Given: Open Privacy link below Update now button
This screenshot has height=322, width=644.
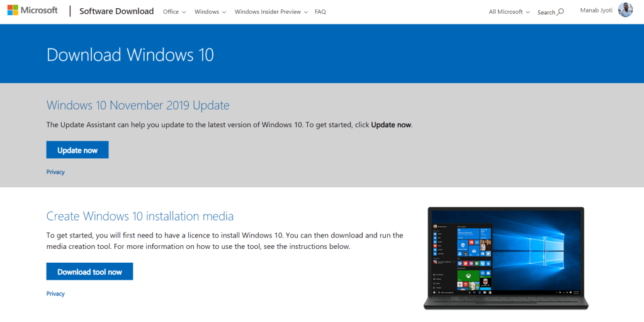Looking at the screenshot, I should [55, 172].
